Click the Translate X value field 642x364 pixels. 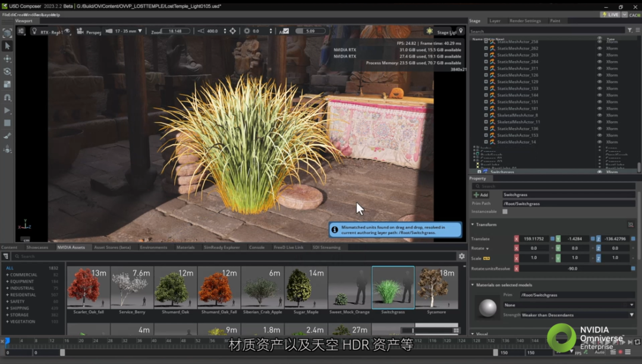point(534,239)
